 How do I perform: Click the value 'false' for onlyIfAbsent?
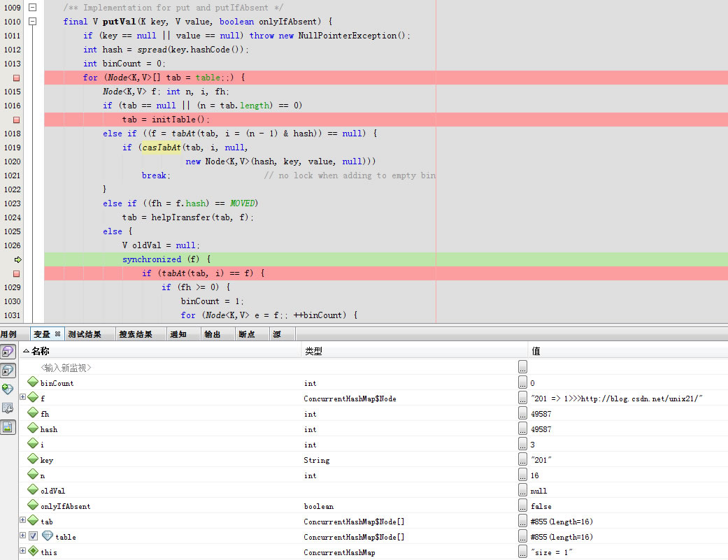click(x=541, y=506)
